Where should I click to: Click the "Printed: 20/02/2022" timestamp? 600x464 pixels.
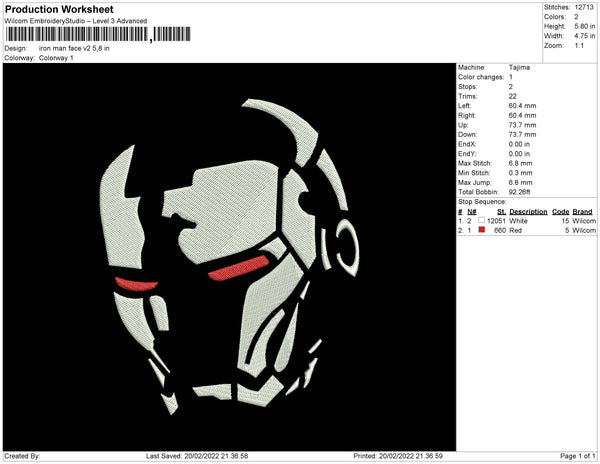398,456
